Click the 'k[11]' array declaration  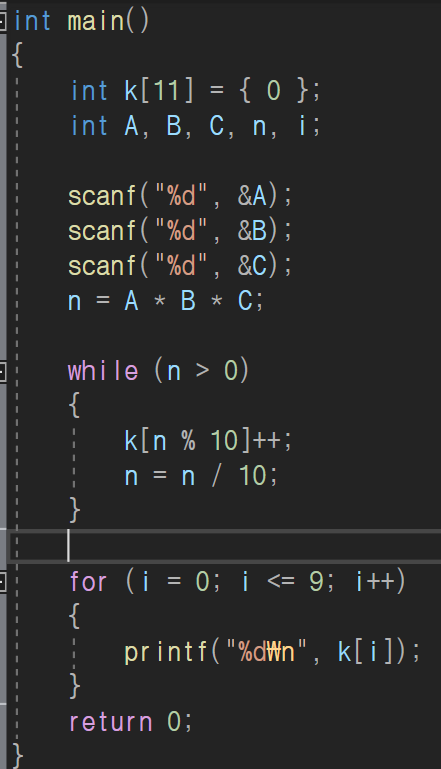coord(159,91)
